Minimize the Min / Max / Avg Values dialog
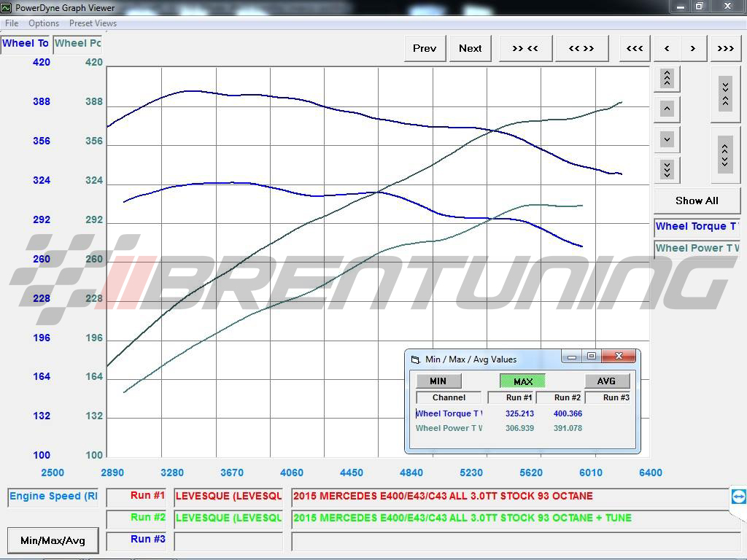The image size is (747, 560). click(572, 356)
